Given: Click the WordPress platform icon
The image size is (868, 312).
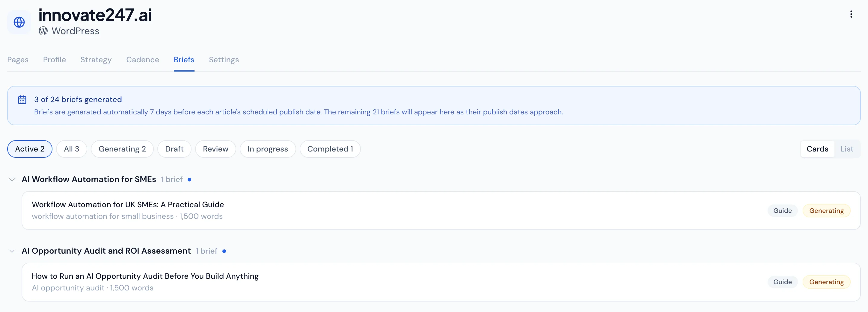Looking at the screenshot, I should [43, 31].
